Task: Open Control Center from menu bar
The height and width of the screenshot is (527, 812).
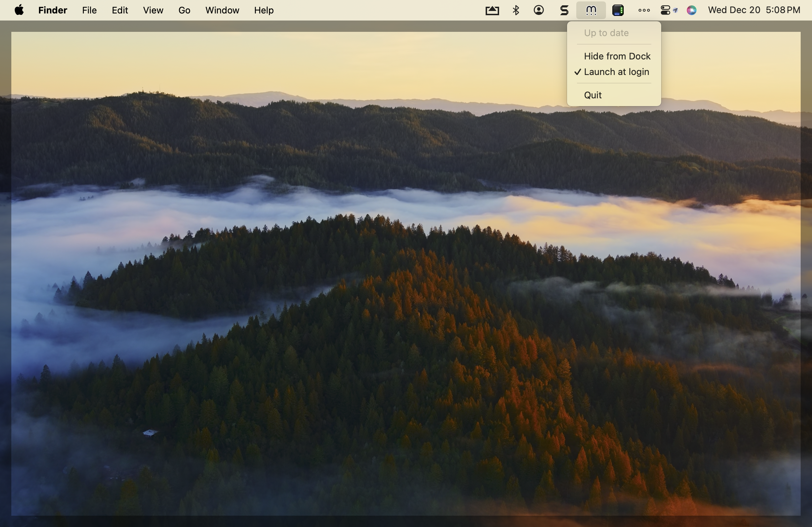Action: click(665, 10)
